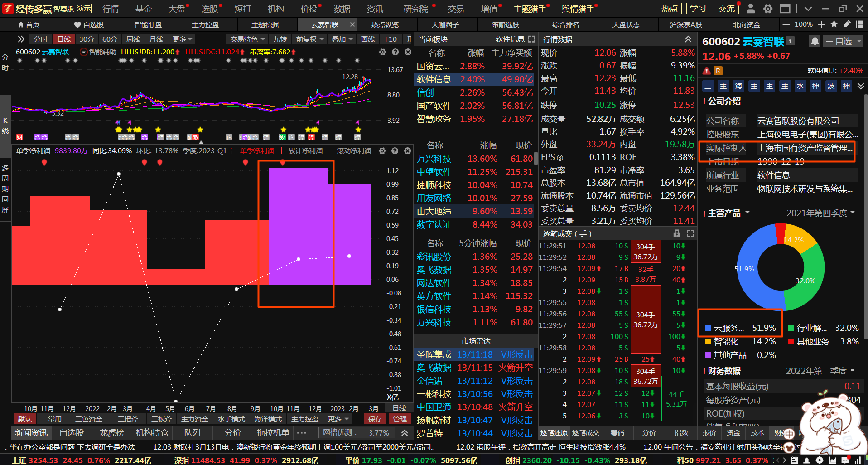Image resolution: width=868 pixels, height=465 pixels.
Task: Click the red warning triangle icon under the price
Action: (706, 71)
